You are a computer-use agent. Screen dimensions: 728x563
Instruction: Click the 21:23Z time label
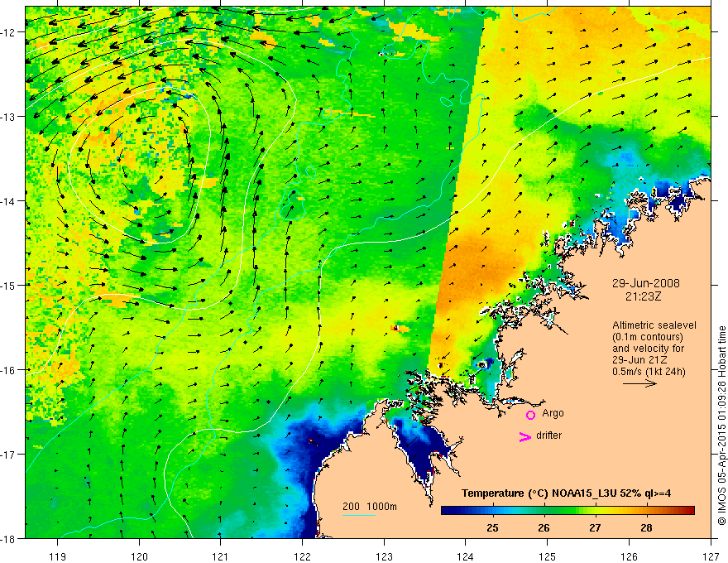point(643,296)
